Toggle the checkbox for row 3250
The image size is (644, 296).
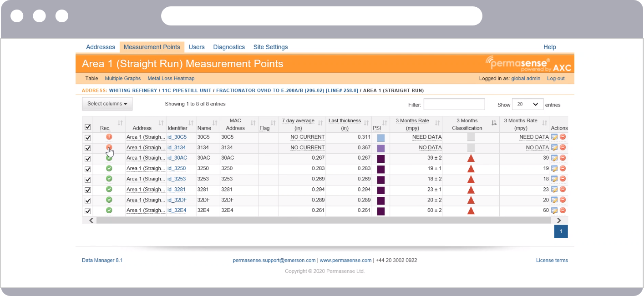88,169
